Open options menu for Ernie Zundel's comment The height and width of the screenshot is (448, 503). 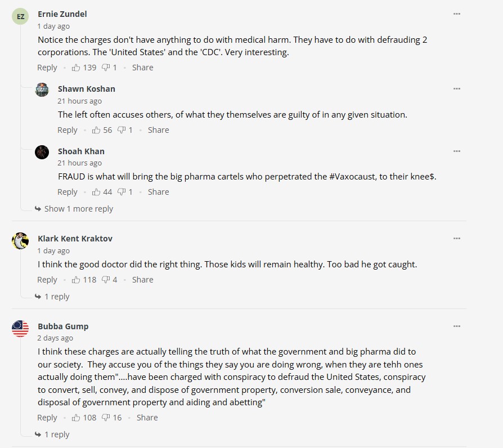point(457,14)
